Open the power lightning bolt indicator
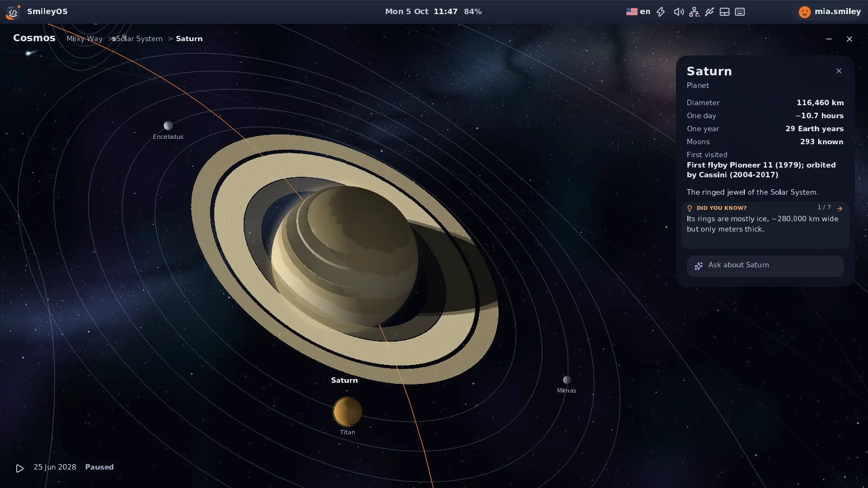The width and height of the screenshot is (868, 488). (661, 12)
